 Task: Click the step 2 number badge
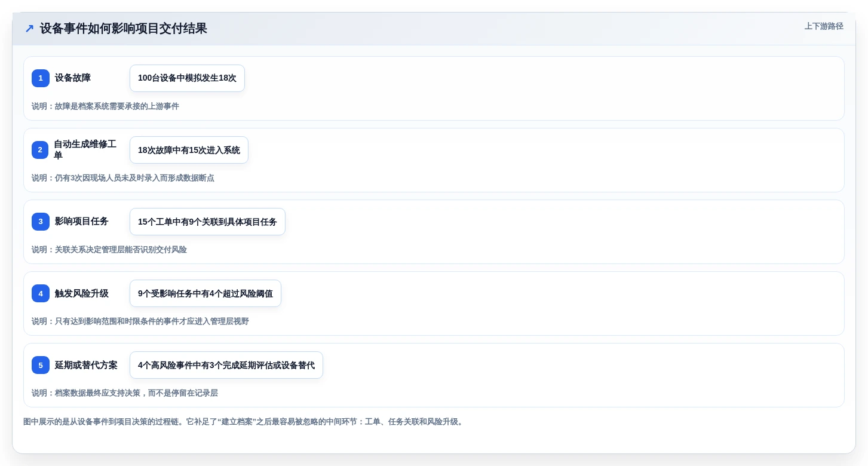point(41,150)
